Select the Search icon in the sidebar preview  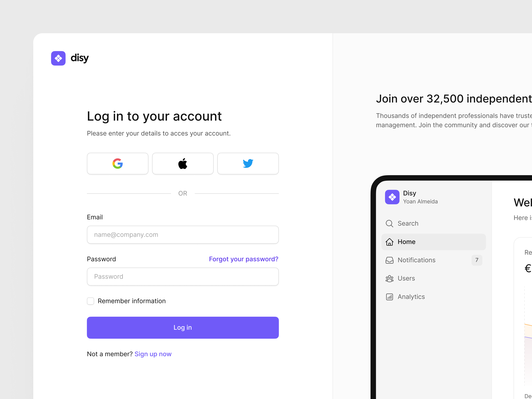(x=389, y=223)
